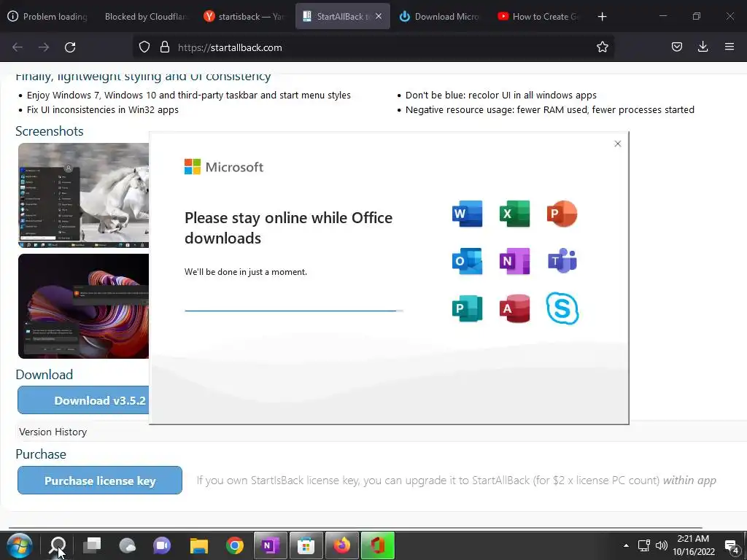The width and height of the screenshot is (747, 560).
Task: Open Firefox application menu
Action: click(x=729, y=47)
